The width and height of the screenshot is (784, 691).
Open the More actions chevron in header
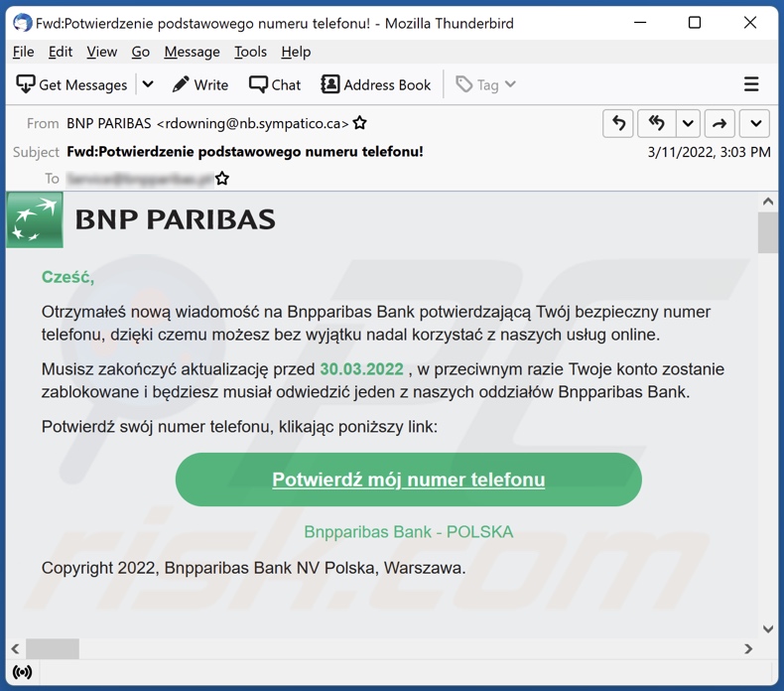click(755, 123)
